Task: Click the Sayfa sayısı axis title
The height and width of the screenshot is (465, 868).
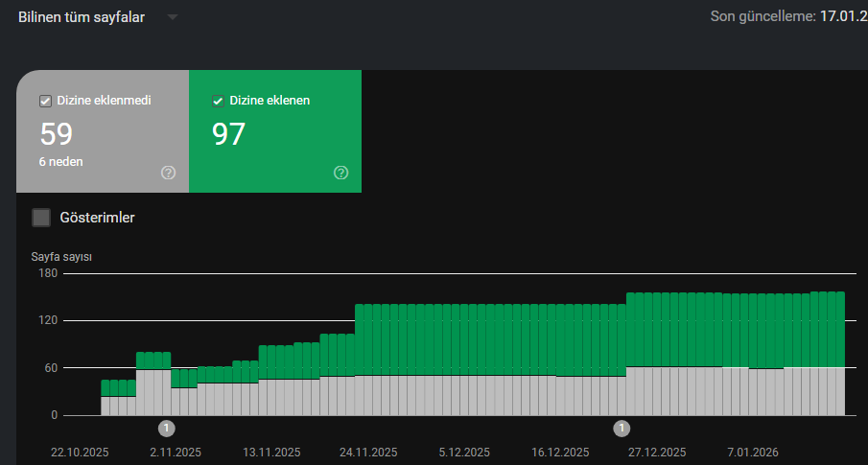Action: 61,257
